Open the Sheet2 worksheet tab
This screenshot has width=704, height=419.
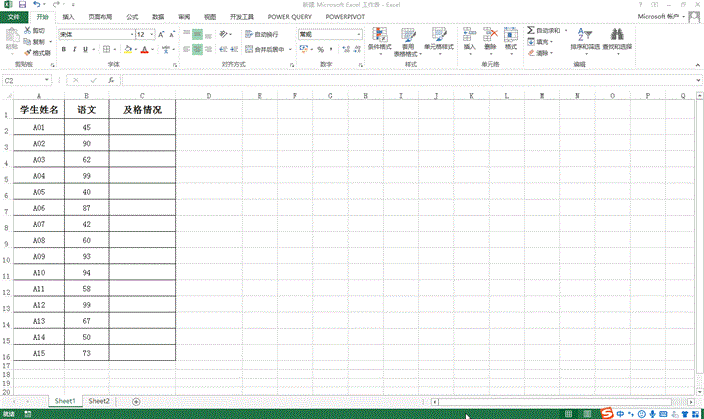tap(99, 401)
